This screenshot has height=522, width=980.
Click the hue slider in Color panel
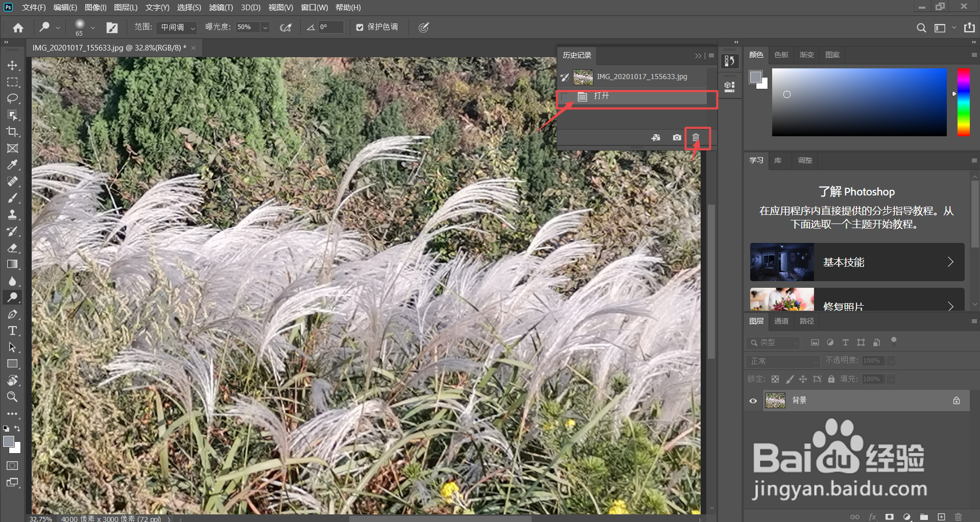pyautogui.click(x=964, y=102)
